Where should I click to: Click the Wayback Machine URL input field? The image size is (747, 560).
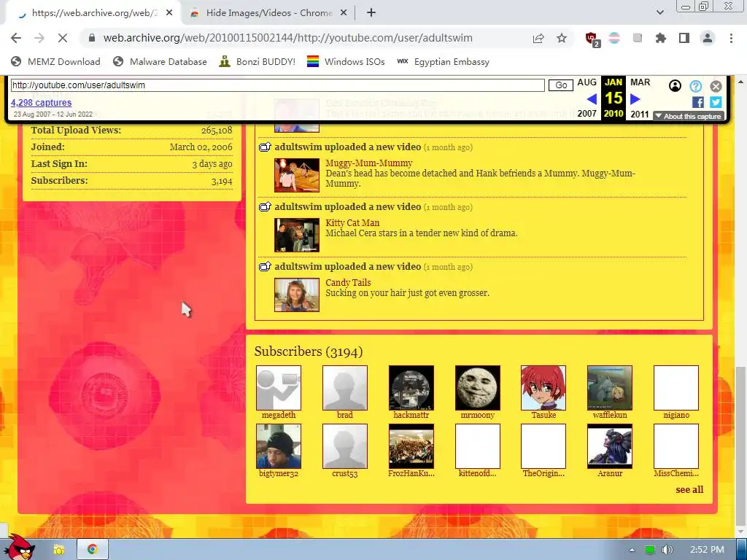click(x=277, y=85)
